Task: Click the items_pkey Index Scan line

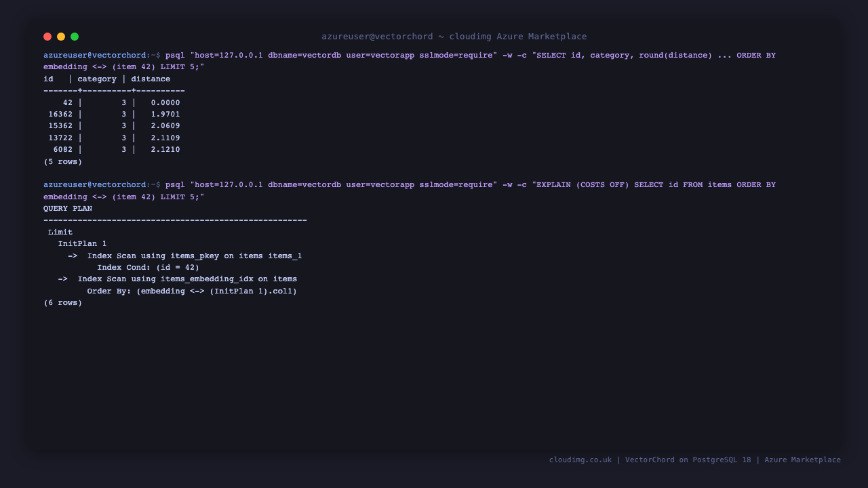Action: click(185, 256)
